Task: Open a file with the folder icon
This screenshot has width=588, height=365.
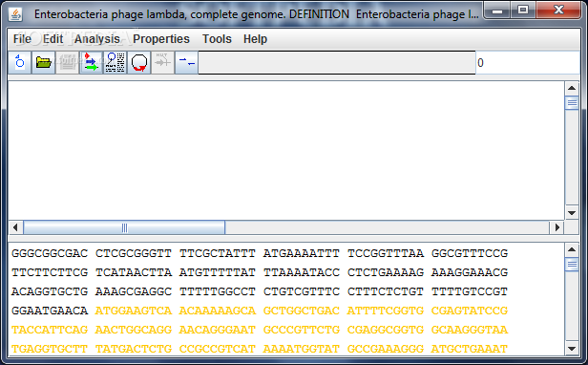Action: click(44, 62)
